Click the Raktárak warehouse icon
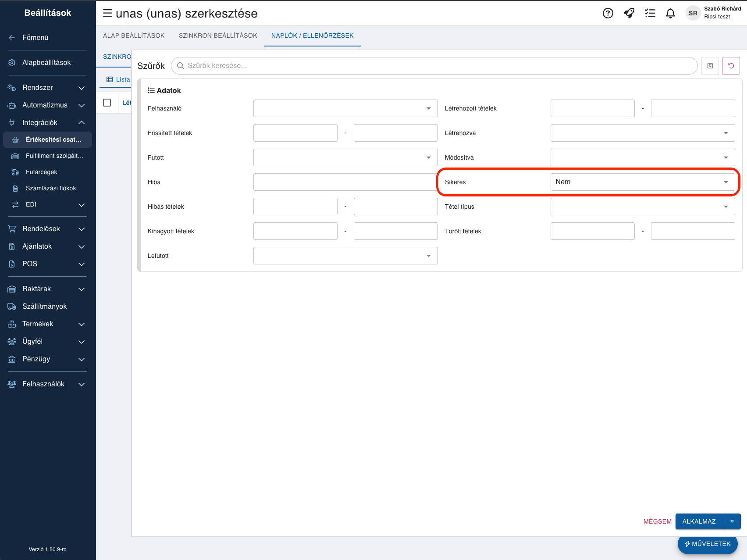The height and width of the screenshot is (560, 747). [x=12, y=289]
